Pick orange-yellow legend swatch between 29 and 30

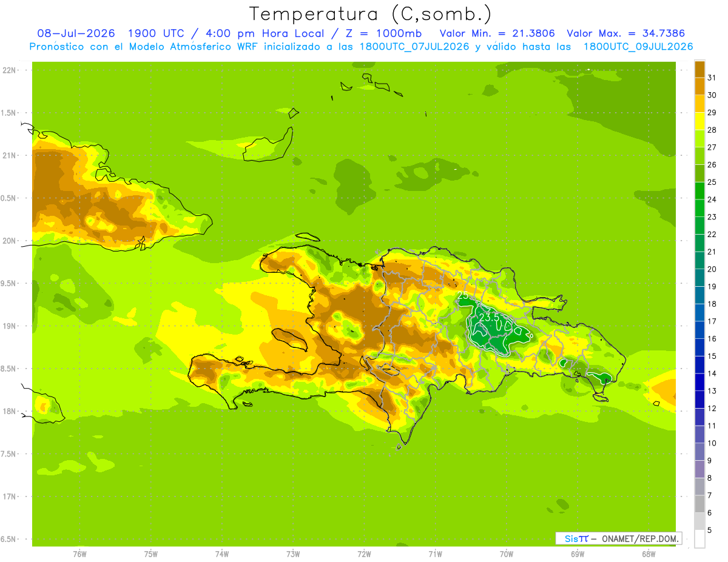[x=700, y=104]
